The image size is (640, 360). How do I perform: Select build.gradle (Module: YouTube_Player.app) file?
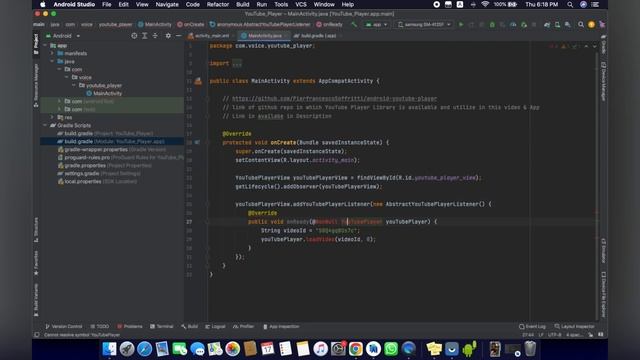[112, 141]
